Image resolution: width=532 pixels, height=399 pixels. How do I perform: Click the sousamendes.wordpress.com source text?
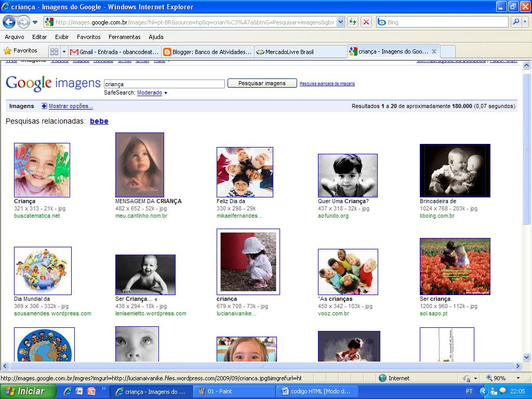point(52,313)
